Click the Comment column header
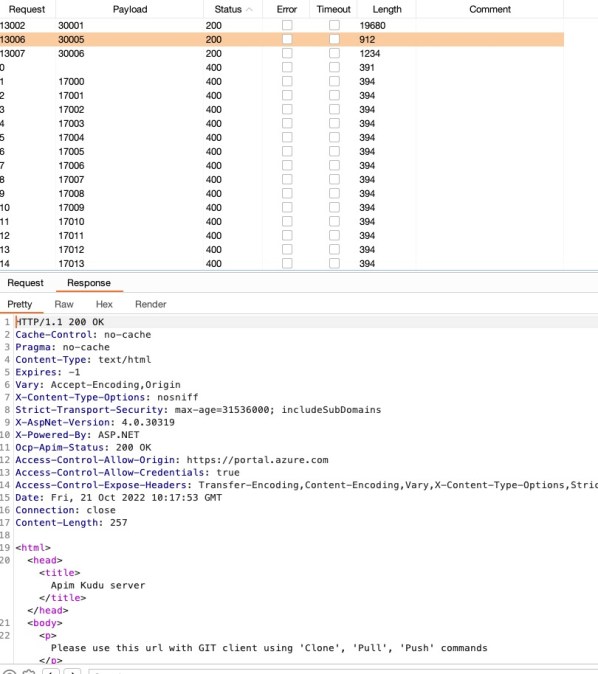Screen dimensions: 598x674 click(490, 9)
